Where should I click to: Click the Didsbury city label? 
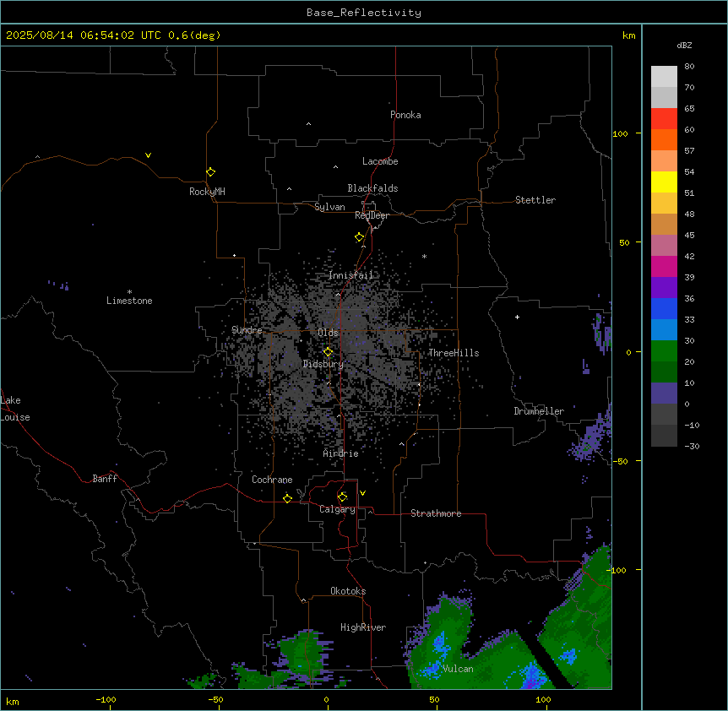click(323, 364)
